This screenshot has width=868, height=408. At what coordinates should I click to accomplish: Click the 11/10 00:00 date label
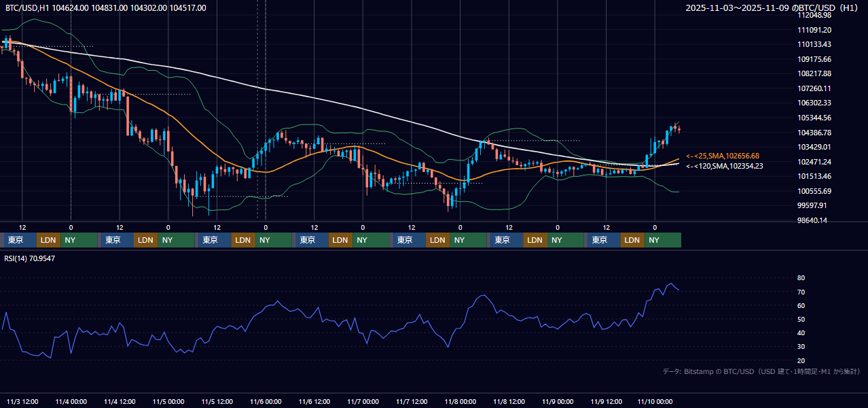click(655, 401)
